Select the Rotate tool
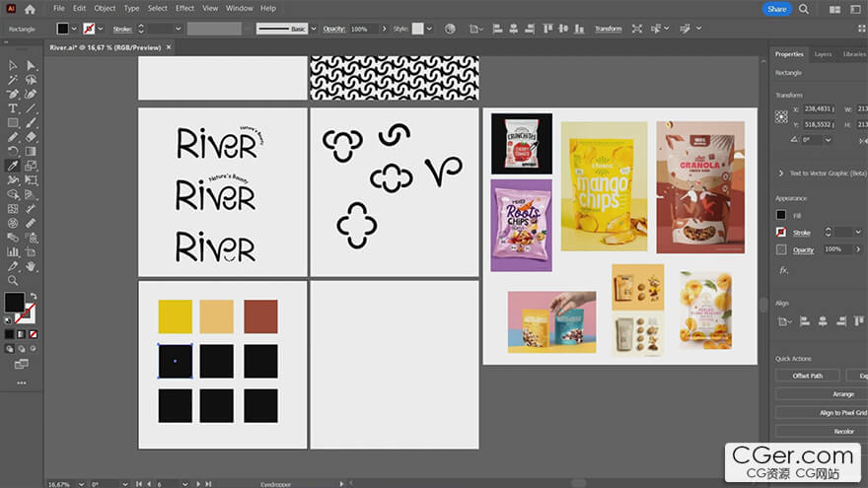This screenshot has width=868, height=488. coord(13,151)
